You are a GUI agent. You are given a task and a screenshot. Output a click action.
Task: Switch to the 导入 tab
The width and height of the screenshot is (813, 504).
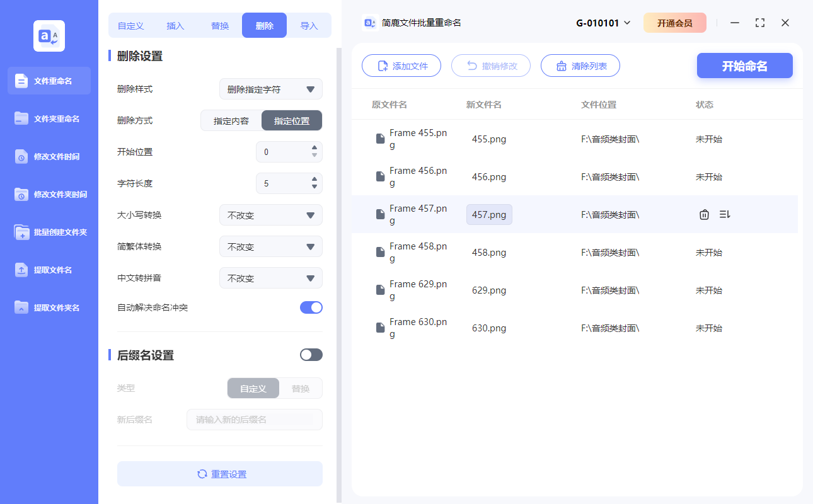click(x=309, y=25)
